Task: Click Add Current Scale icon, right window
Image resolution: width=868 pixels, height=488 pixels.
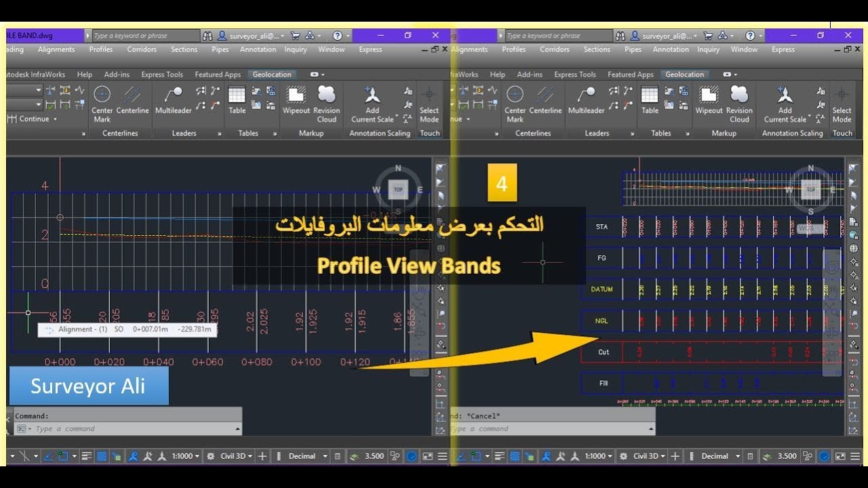Action: pos(785,104)
